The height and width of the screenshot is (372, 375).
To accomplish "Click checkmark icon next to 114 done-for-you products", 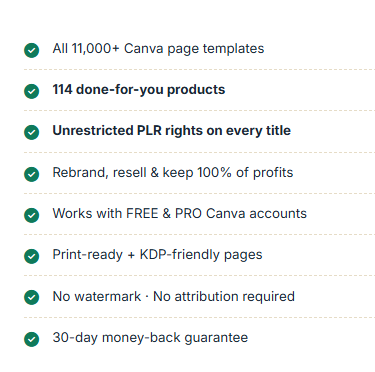I will [x=32, y=91].
